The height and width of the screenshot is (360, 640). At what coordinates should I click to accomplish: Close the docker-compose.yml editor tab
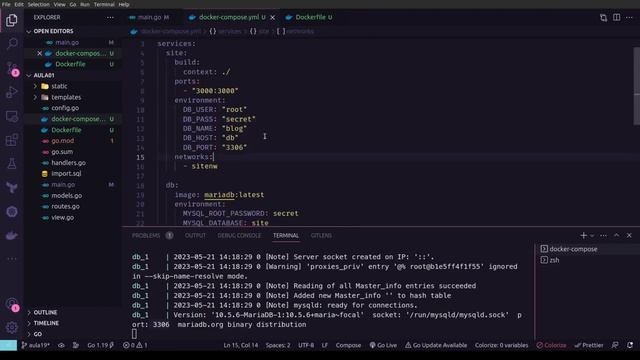click(272, 17)
